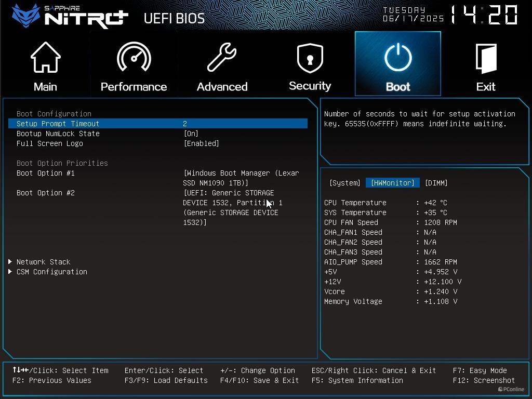
Task: Click the Sapphire Nitro+ logo
Action: (x=70, y=16)
